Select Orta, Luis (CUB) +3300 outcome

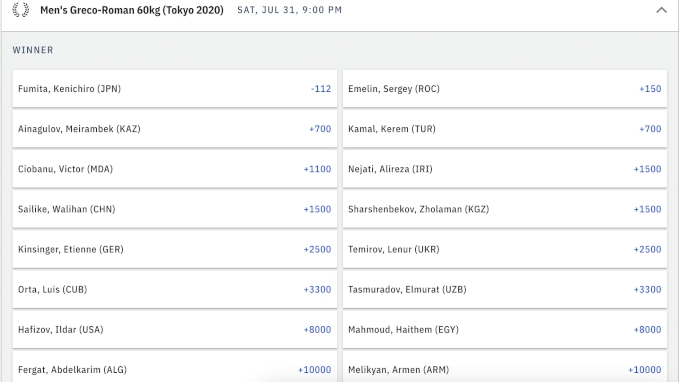click(x=175, y=289)
